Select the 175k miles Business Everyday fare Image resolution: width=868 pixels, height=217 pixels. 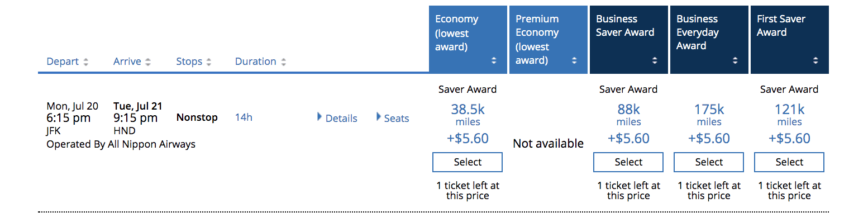pos(709,162)
